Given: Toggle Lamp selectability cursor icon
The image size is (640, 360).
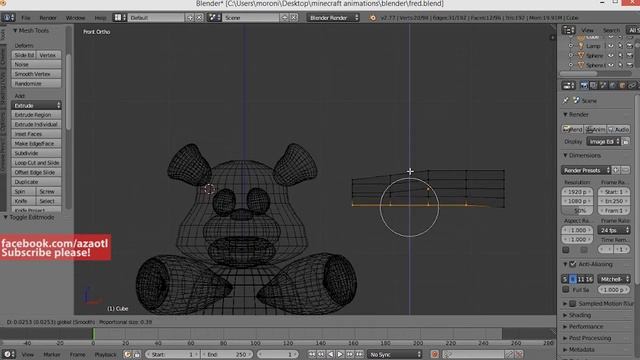Looking at the screenshot, I should point(620,46).
